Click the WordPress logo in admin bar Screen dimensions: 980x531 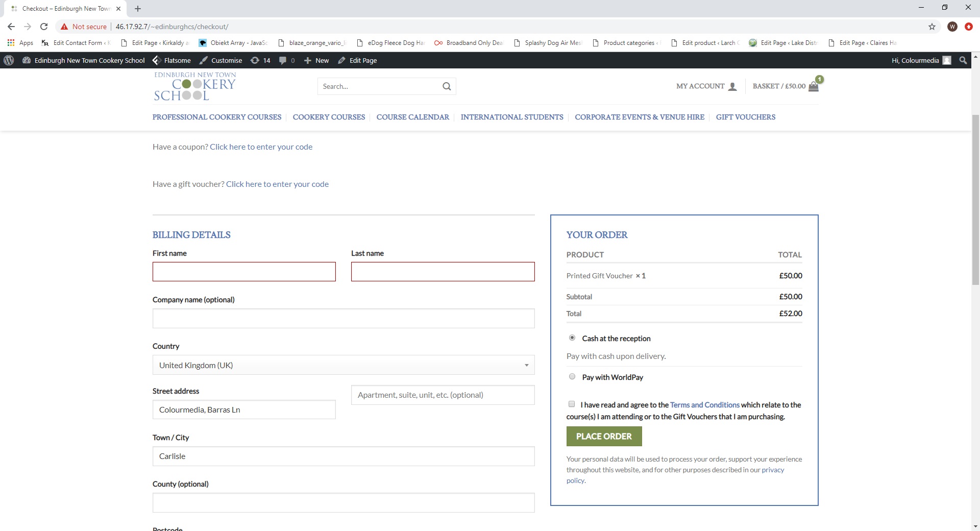click(9, 60)
